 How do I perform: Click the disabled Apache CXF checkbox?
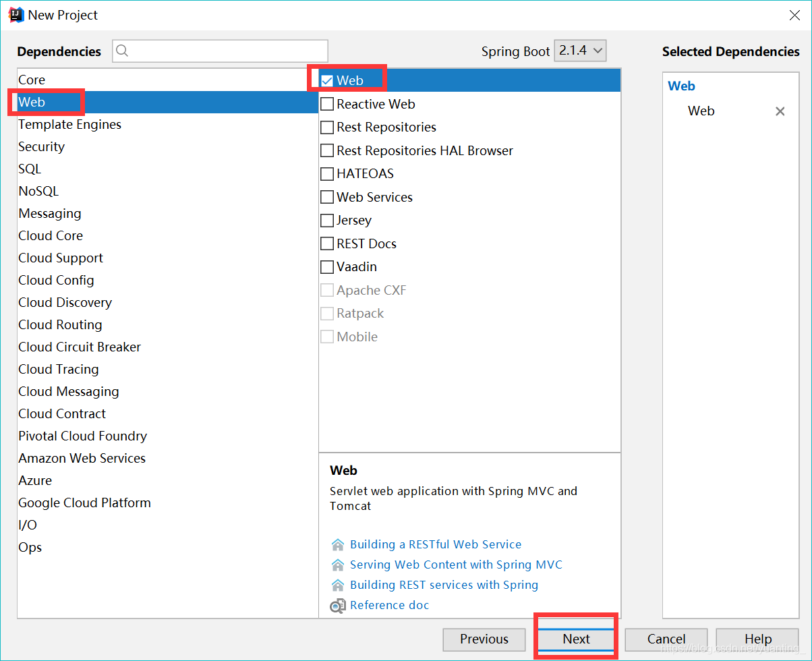pyautogui.click(x=327, y=290)
